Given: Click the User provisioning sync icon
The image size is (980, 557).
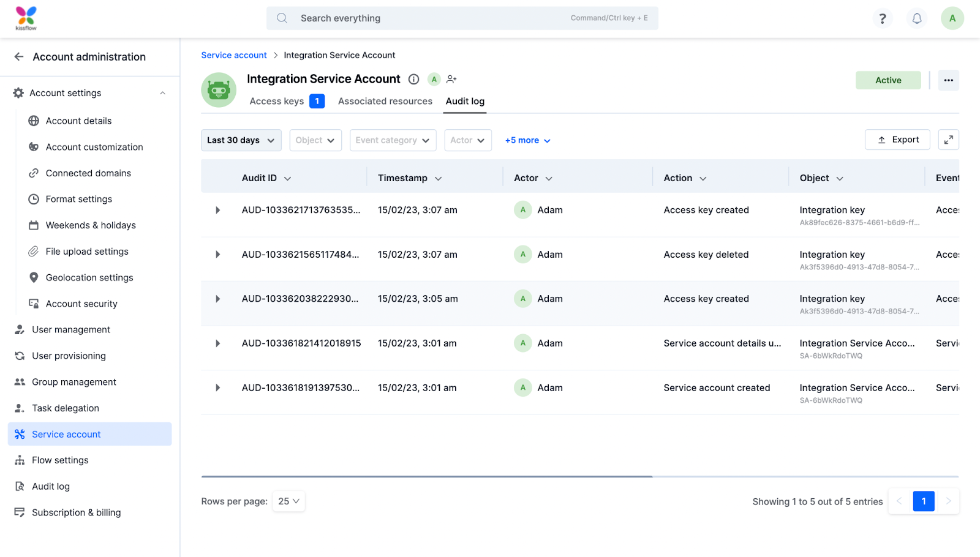Looking at the screenshot, I should (20, 356).
